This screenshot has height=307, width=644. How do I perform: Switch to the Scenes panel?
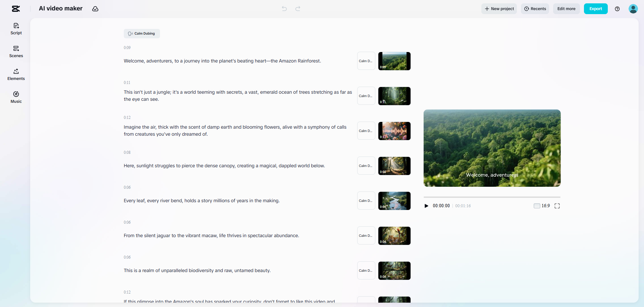click(x=16, y=52)
